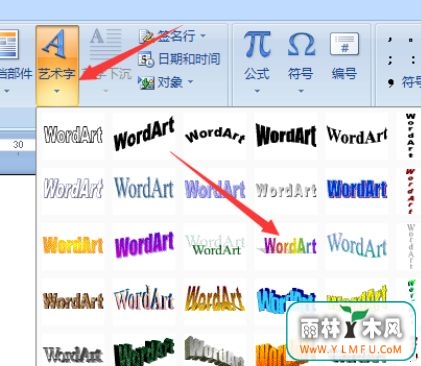Insert 日期和时间 date and time
421x366 pixels.
(179, 59)
